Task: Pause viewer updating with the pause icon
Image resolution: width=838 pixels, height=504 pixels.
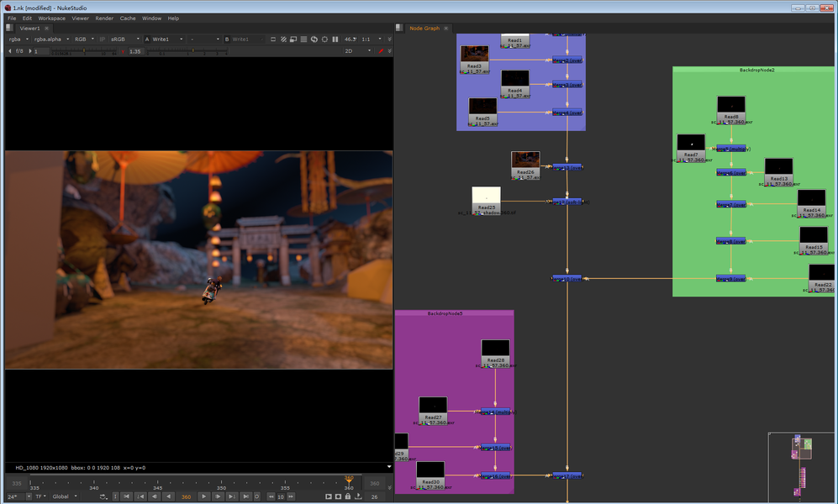Action: (335, 39)
